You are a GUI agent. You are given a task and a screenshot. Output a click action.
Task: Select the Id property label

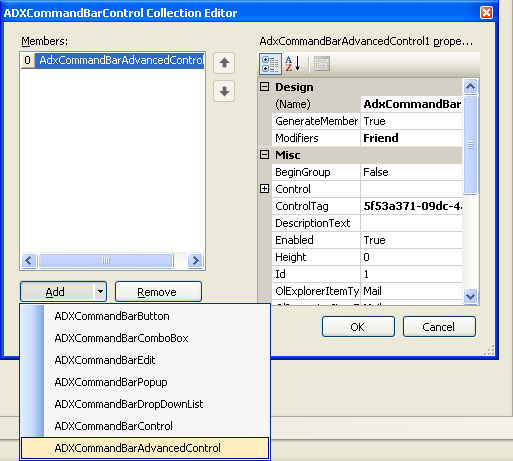click(x=316, y=274)
